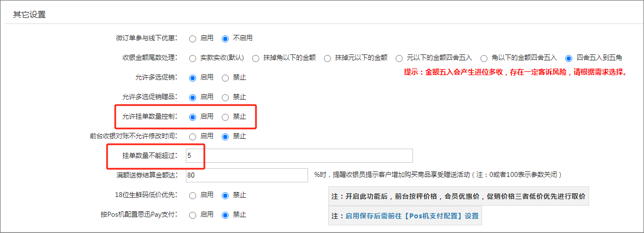The height and width of the screenshot is (233, 644).
Task: Select 四舍五入到五角 radio button
Action: [569, 58]
